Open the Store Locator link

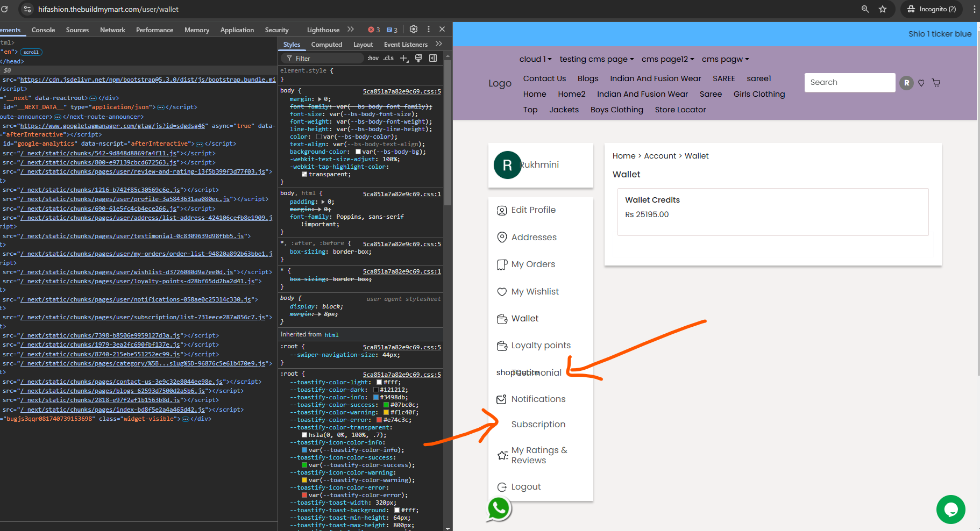(680, 110)
